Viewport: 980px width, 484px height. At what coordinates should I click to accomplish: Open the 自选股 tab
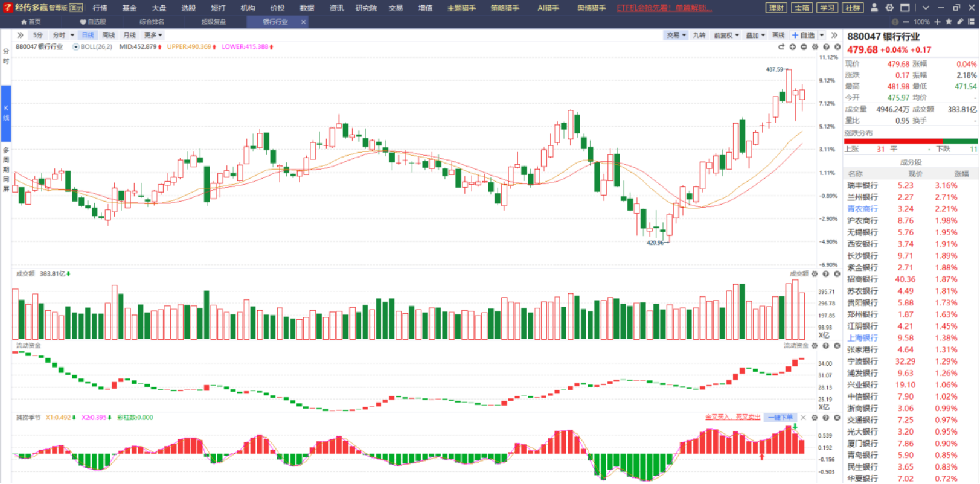(x=94, y=22)
